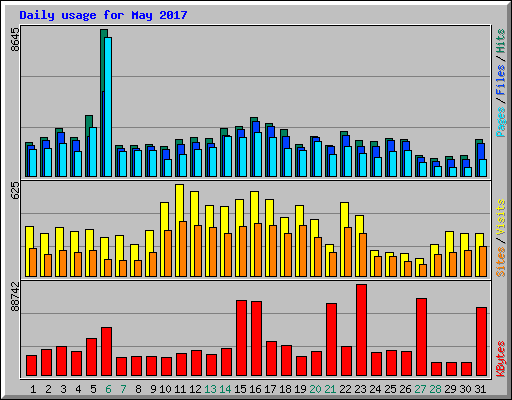Select day label 12 on the x-axis
This screenshot has height=400, width=512.
(x=195, y=389)
